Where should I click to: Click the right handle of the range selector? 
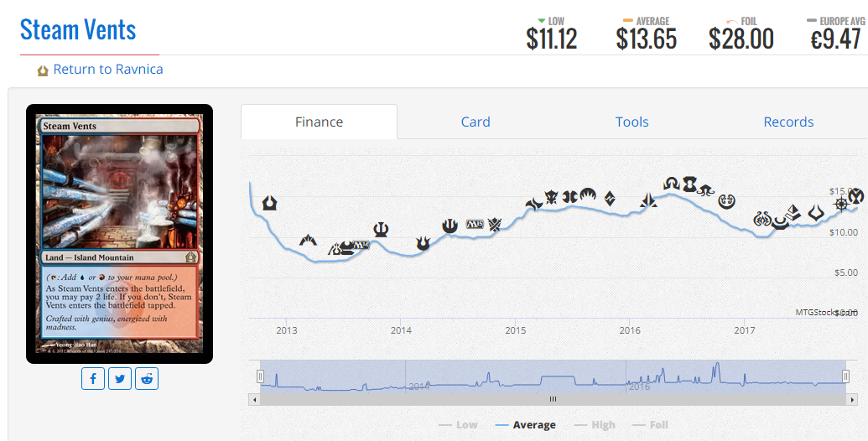point(845,376)
